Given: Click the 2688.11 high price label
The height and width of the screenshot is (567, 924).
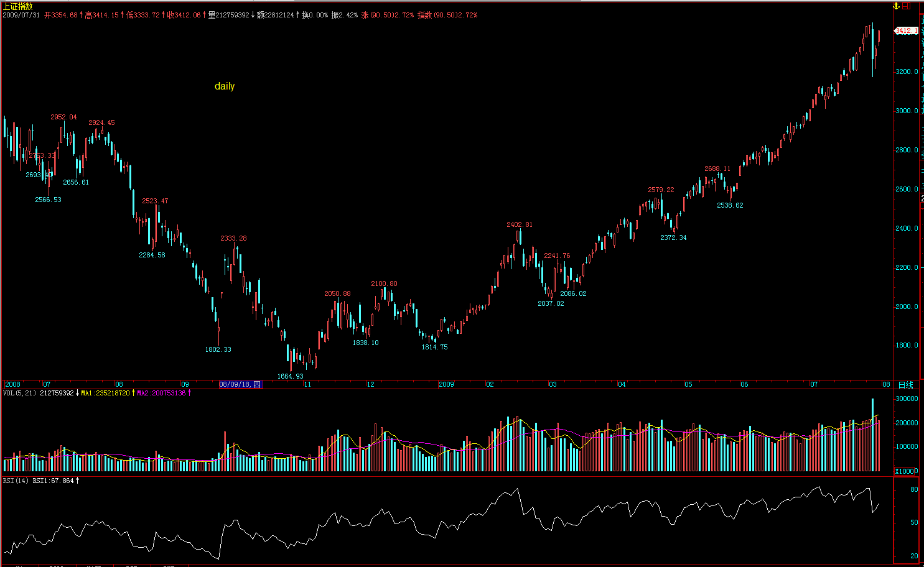Looking at the screenshot, I should 717,168.
